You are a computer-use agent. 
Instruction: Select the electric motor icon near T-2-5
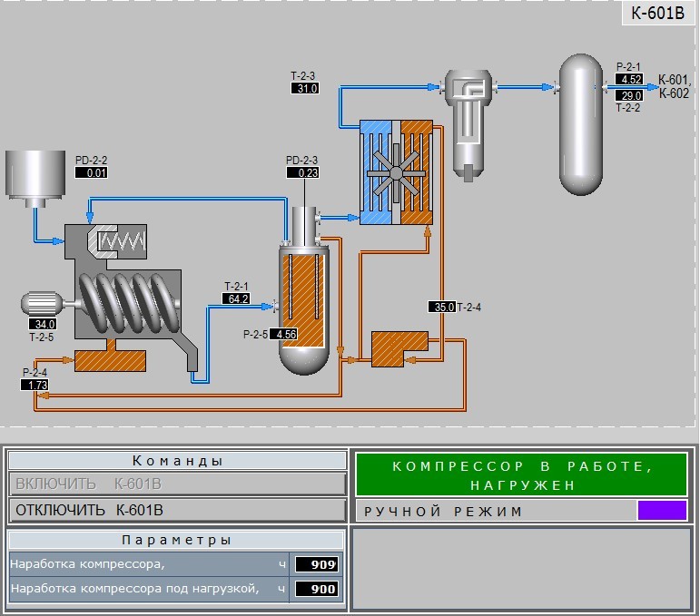coord(43,304)
